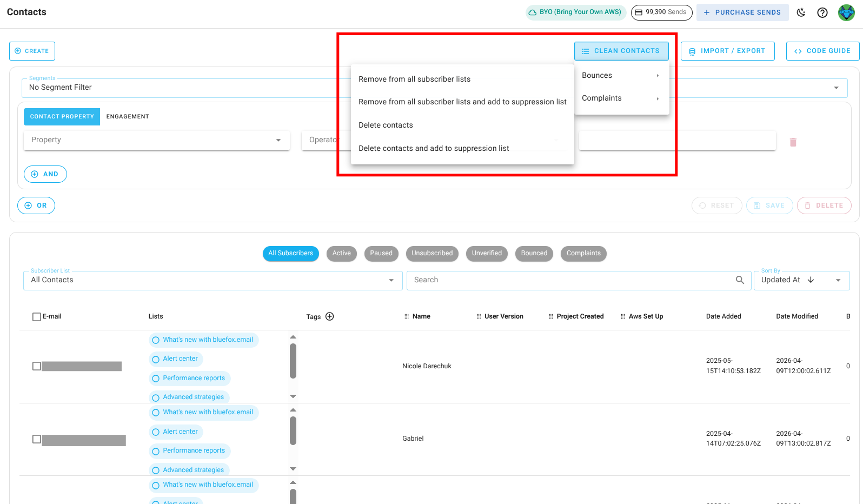The image size is (863, 504).
Task: Toggle sort direction arrow next to Updated At
Action: (811, 280)
